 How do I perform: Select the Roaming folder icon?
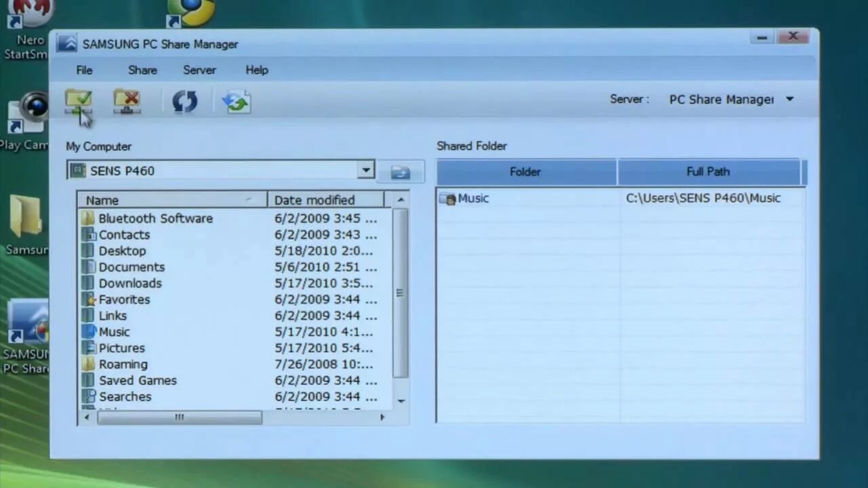pyautogui.click(x=88, y=365)
